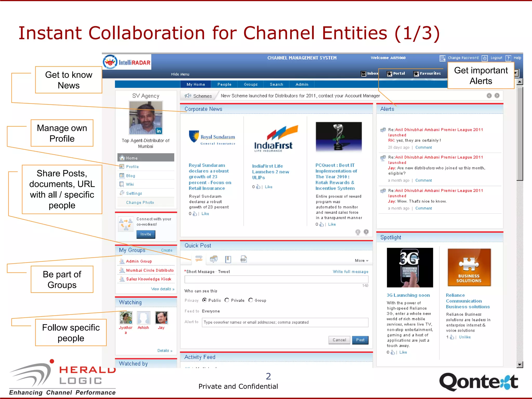532x399 pixels.
Task: Click the Inbox envelope icon
Action: point(363,74)
